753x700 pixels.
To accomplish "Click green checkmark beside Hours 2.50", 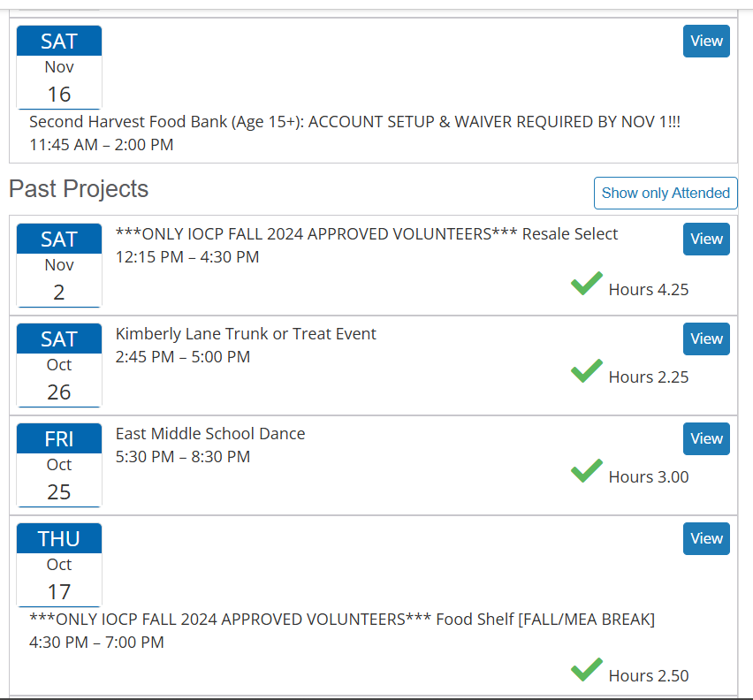I will pos(586,670).
